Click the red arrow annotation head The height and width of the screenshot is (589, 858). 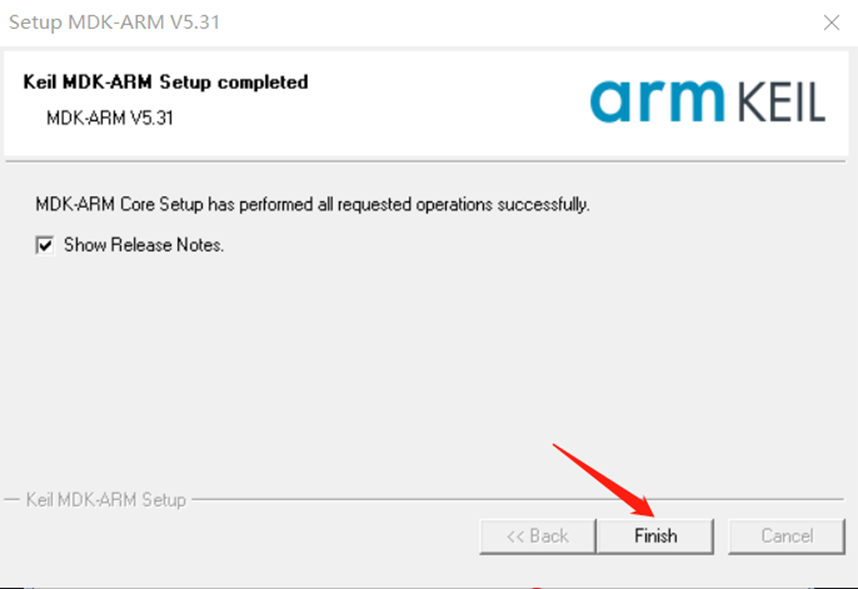pos(644,509)
